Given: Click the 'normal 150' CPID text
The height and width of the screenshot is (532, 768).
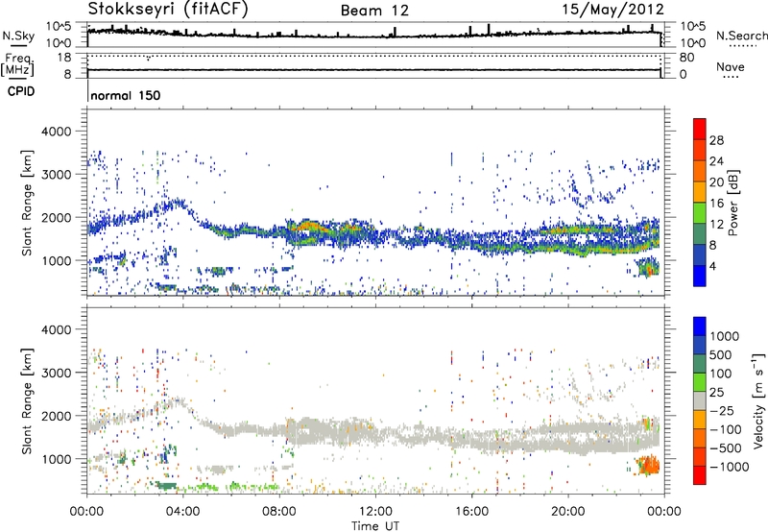Looking at the screenshot, I should click(126, 95).
